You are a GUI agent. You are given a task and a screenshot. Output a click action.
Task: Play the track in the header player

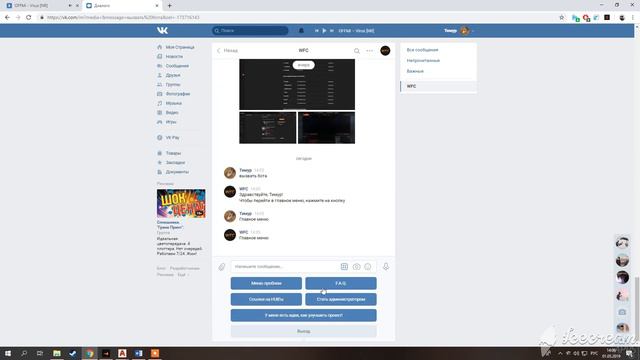[x=324, y=31]
